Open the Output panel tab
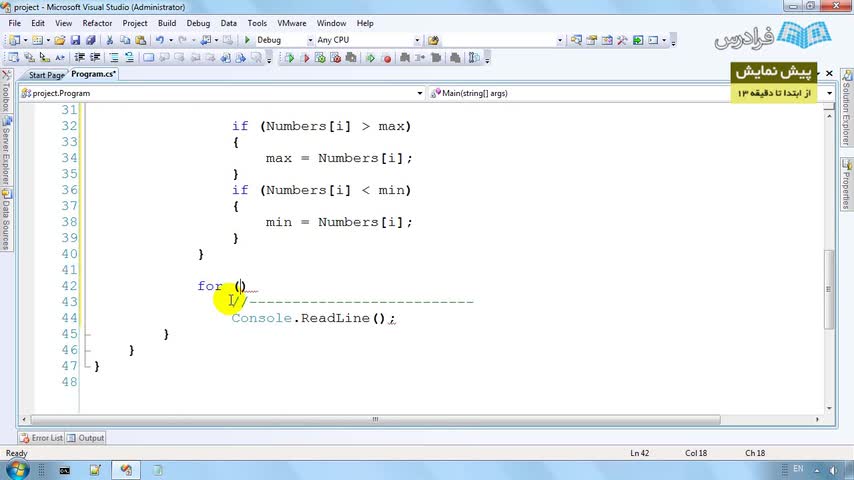 click(x=86, y=438)
